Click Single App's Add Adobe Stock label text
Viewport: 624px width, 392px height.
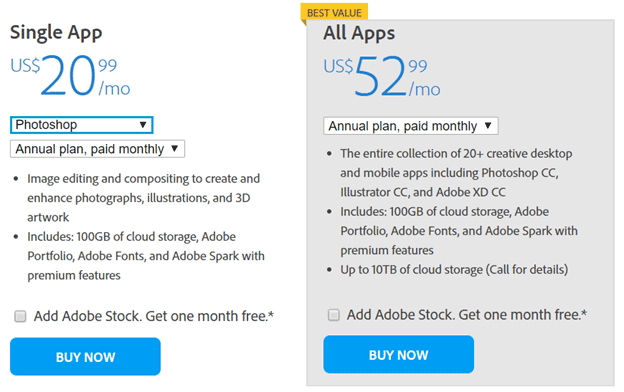click(x=154, y=316)
